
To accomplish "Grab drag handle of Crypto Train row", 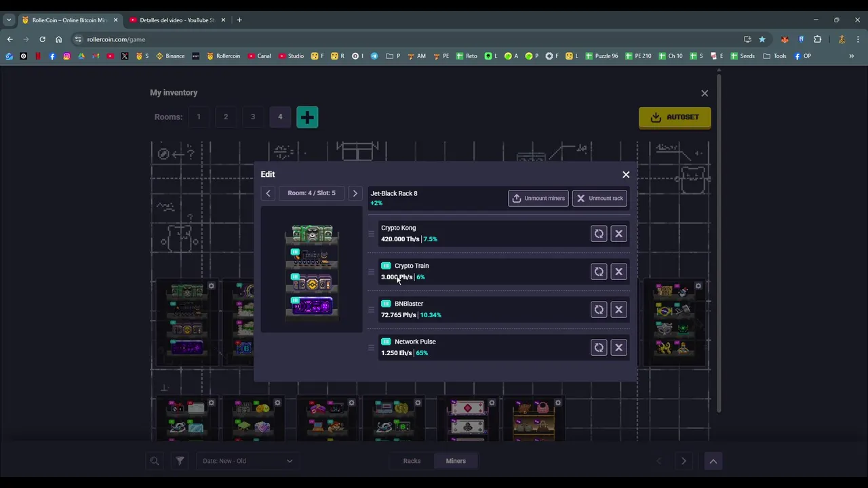I will click(x=371, y=272).
